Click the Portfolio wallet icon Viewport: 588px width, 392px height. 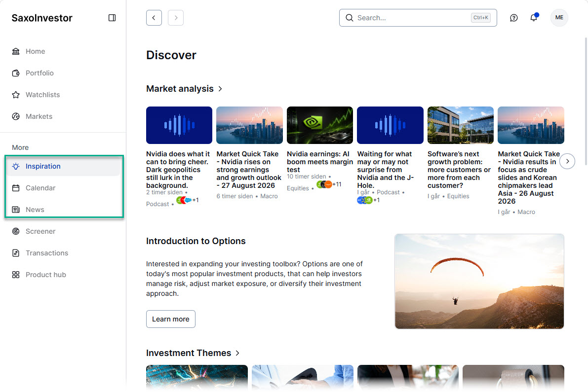16,73
